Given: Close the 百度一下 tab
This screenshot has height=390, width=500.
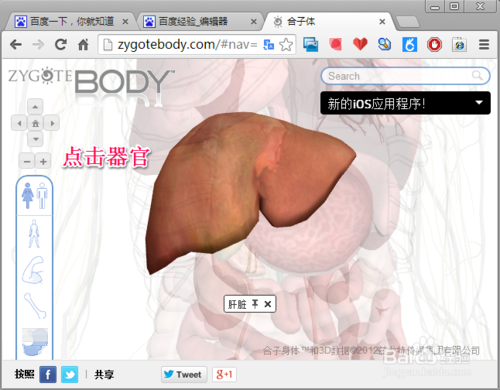Looking at the screenshot, I should click(125, 22).
